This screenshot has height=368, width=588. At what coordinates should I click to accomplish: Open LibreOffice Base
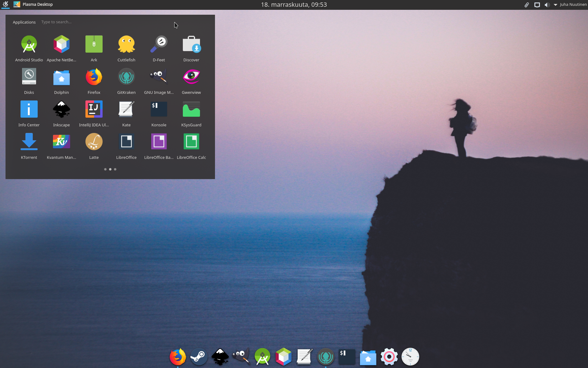159,146
